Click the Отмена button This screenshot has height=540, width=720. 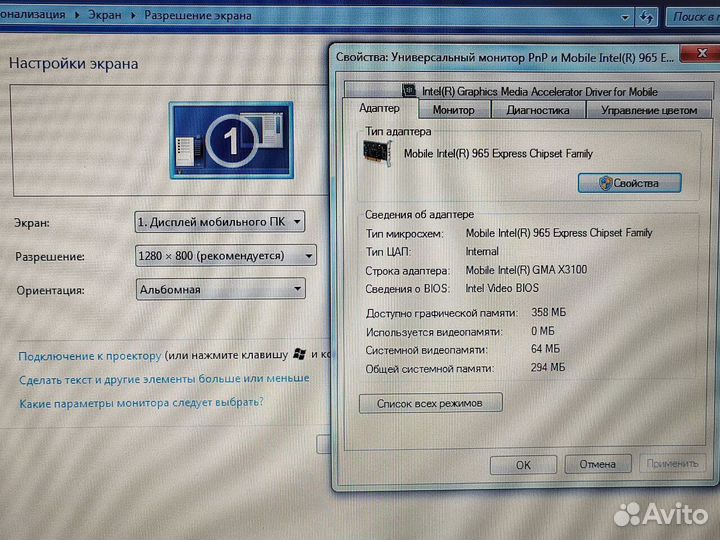point(597,464)
